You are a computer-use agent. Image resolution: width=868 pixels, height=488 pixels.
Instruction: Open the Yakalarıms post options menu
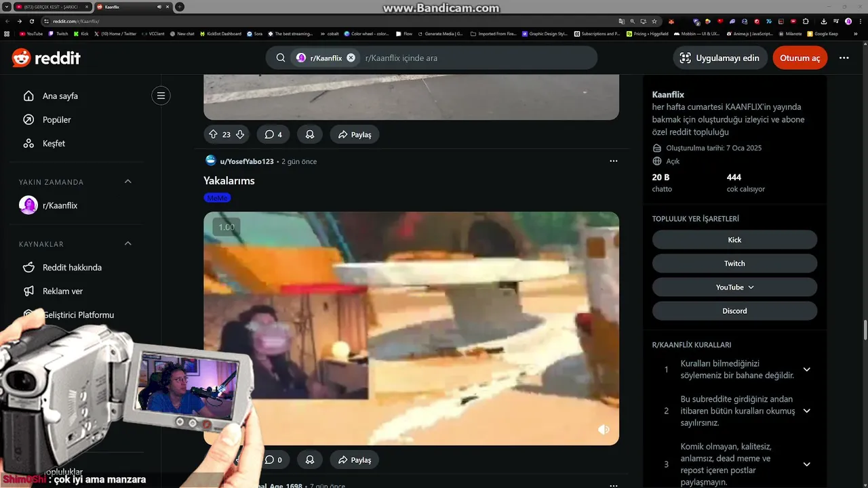point(614,161)
